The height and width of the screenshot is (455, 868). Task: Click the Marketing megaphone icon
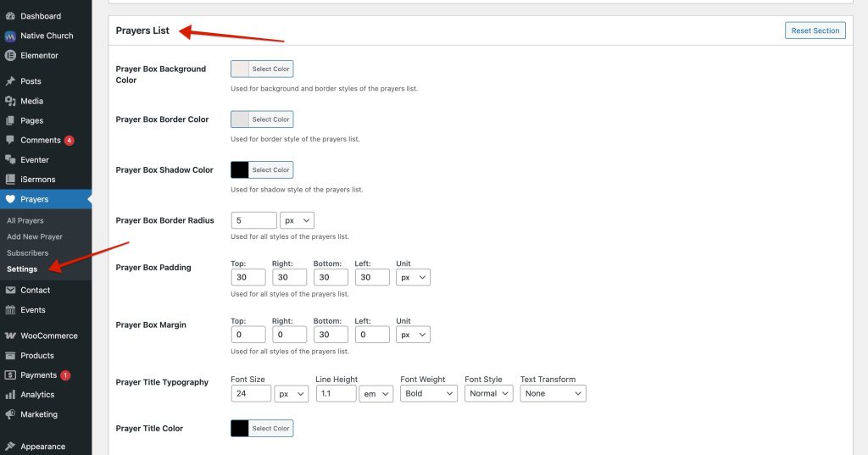pos(10,414)
